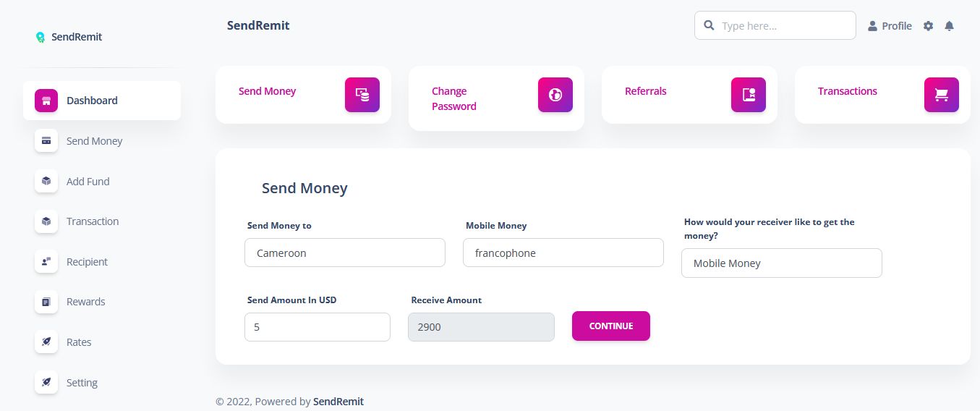Open the Profile link

pyautogui.click(x=890, y=26)
